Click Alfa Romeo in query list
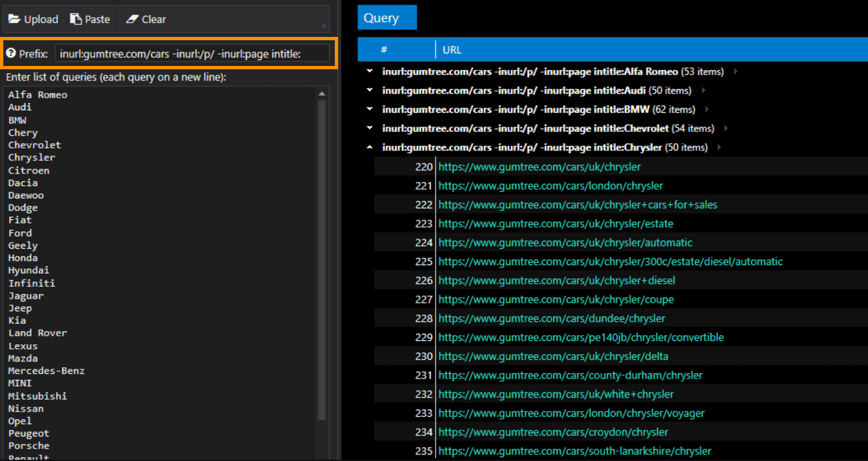Screen dimensions: 868x461 (x=38, y=94)
